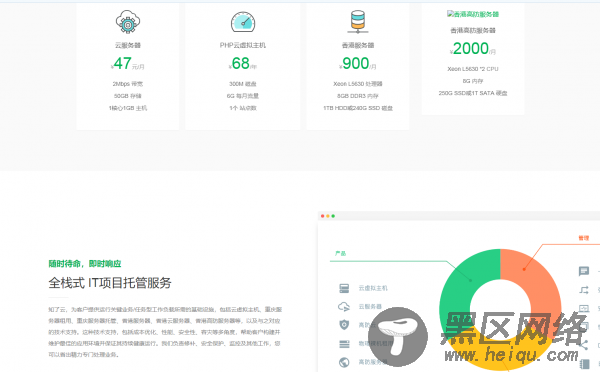
Task: Click the 2Mbps 带宽 spec line
Action: click(x=128, y=84)
